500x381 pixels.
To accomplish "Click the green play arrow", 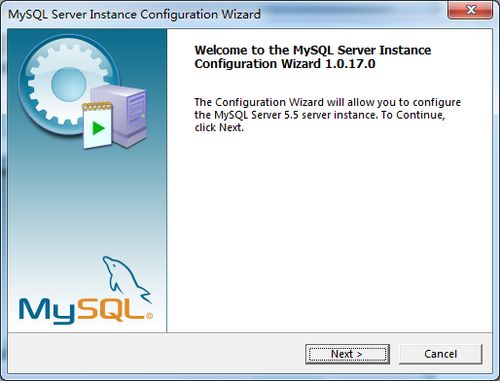I will 98,128.
